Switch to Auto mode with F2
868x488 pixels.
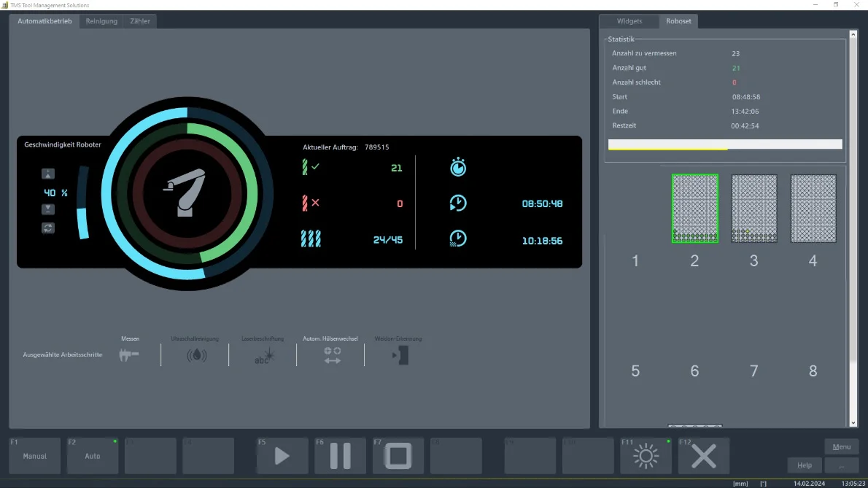tap(93, 456)
